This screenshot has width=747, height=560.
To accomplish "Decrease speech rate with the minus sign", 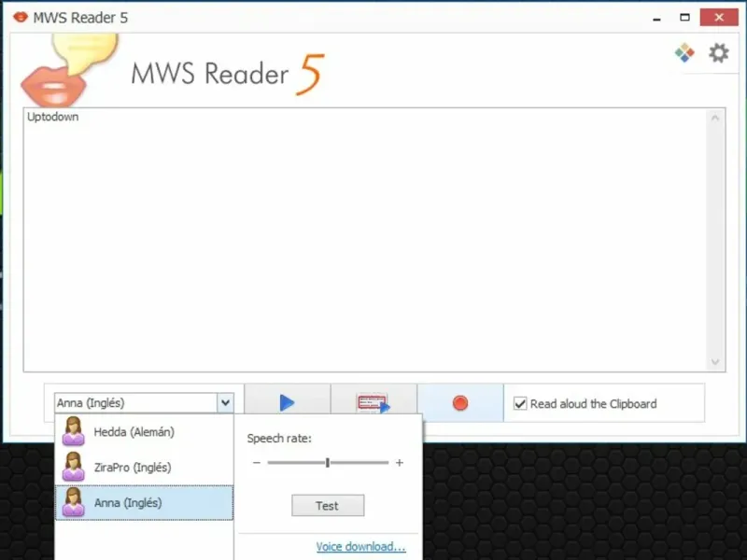I will (256, 462).
